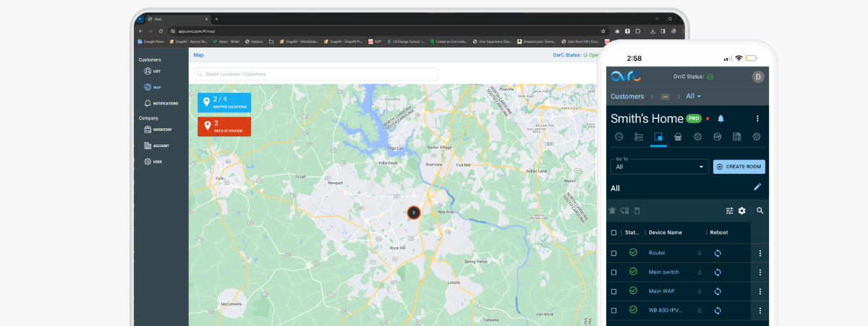Select the highlighted rooms tab in the phone icon bar

coord(658,136)
